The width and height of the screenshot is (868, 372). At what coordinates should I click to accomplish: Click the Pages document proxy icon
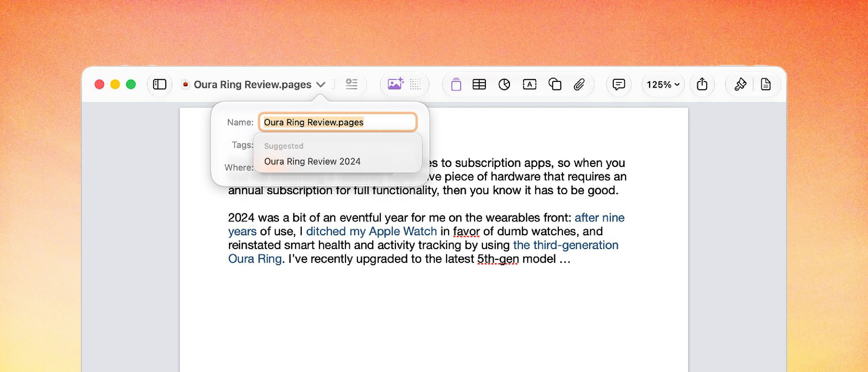[x=185, y=84]
